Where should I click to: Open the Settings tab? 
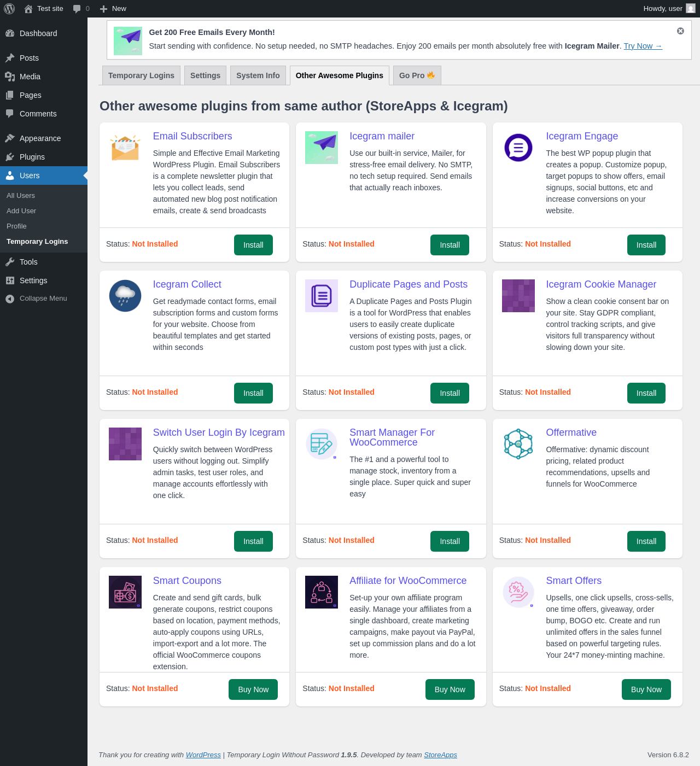pos(205,75)
